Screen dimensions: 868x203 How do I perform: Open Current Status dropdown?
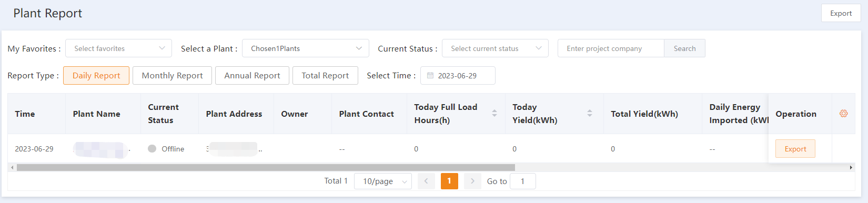(495, 48)
